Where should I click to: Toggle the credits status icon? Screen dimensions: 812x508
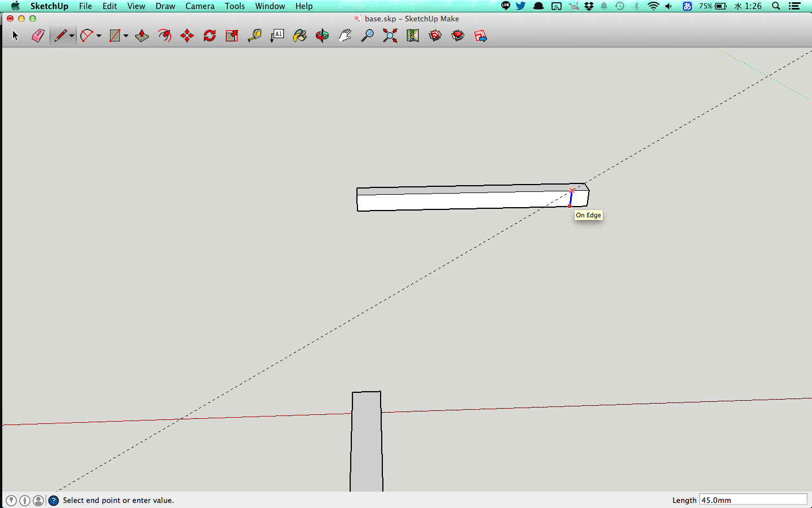point(25,501)
